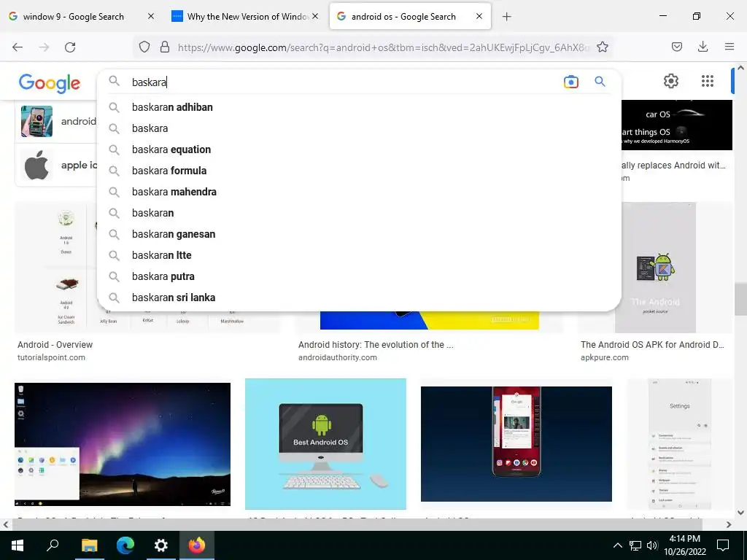Screen dimensions: 747x560
Task: Focus the browser URL address bar
Action: (x=384, y=47)
